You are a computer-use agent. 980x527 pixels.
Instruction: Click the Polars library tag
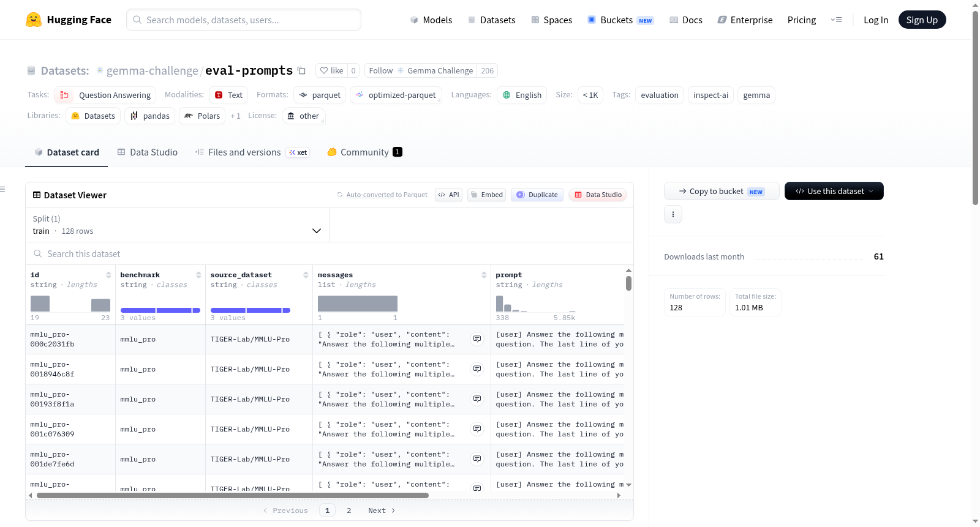click(x=202, y=116)
